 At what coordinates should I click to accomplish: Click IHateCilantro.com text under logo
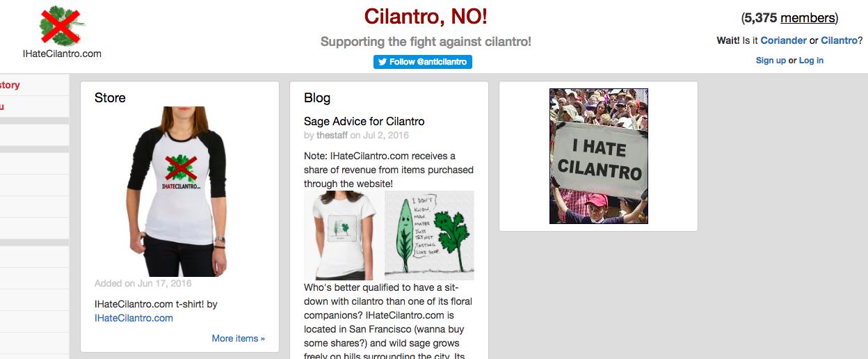click(62, 54)
